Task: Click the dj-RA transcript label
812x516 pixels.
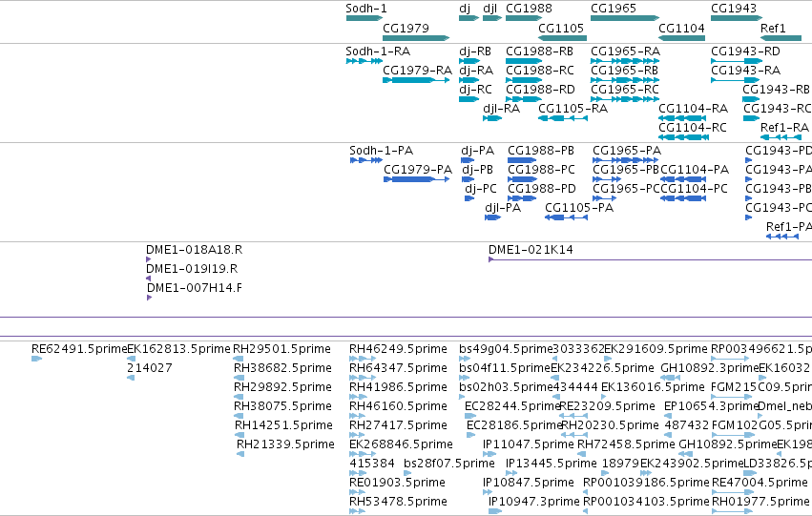Action: point(476,71)
